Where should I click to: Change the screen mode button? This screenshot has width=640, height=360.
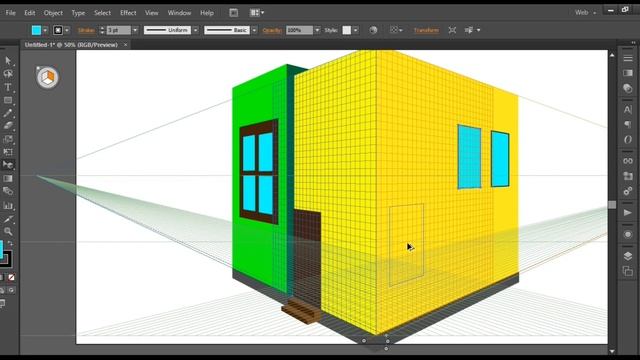pyautogui.click(x=2, y=303)
